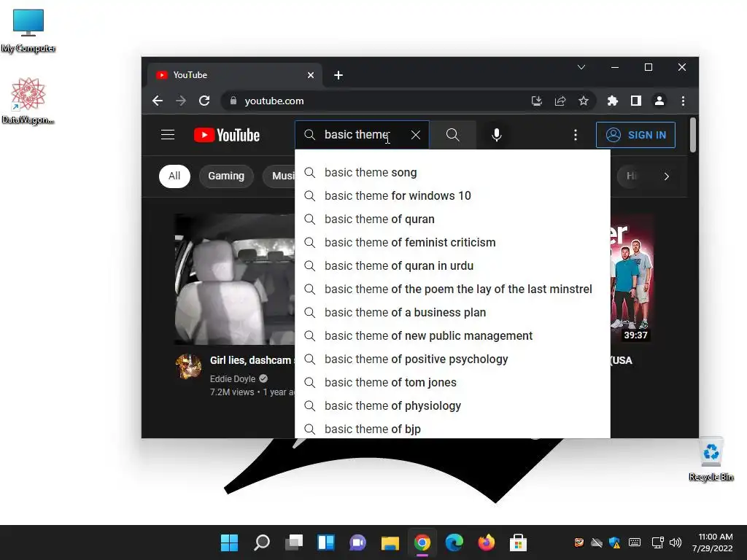Open the Recycle Bin desktop icon
The height and width of the screenshot is (560, 747).
(711, 459)
